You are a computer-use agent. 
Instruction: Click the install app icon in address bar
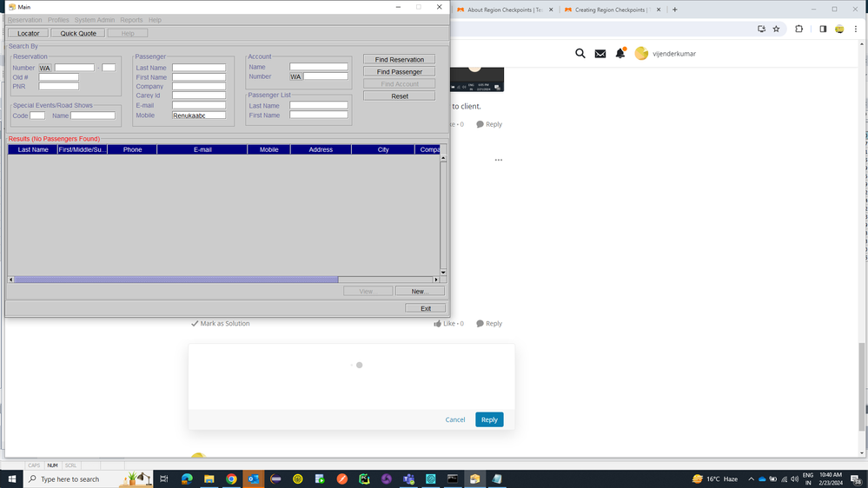[x=762, y=29]
